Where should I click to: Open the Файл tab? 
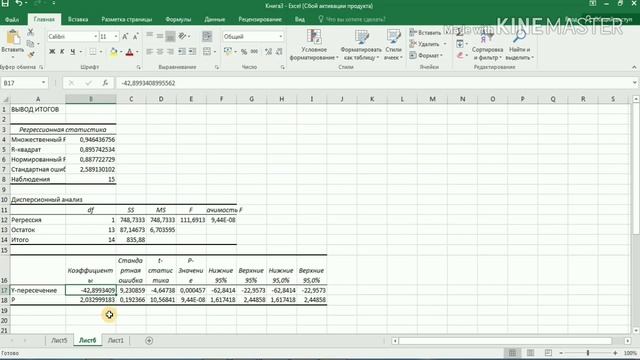click(x=12, y=19)
